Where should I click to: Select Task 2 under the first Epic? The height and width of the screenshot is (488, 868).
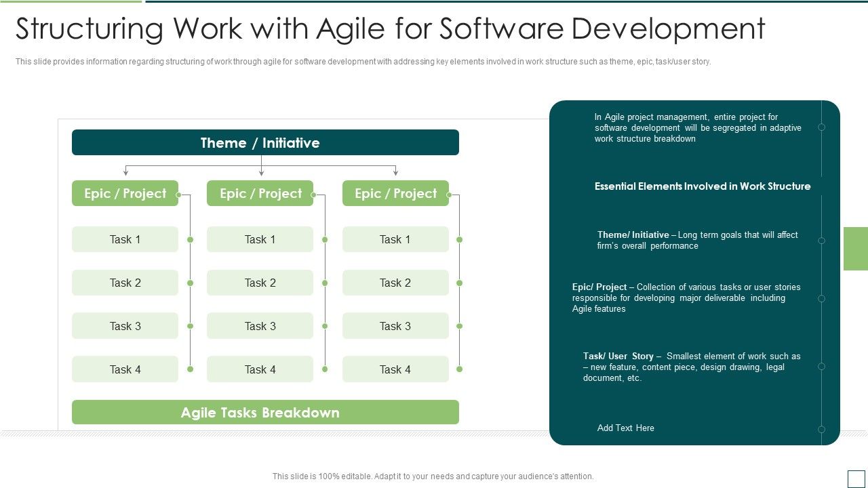pyautogui.click(x=125, y=283)
